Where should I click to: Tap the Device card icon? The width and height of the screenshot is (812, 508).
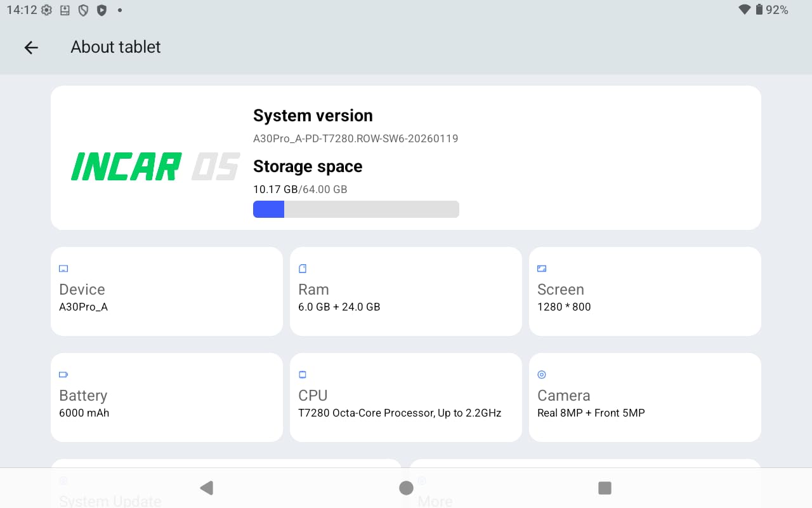(63, 269)
